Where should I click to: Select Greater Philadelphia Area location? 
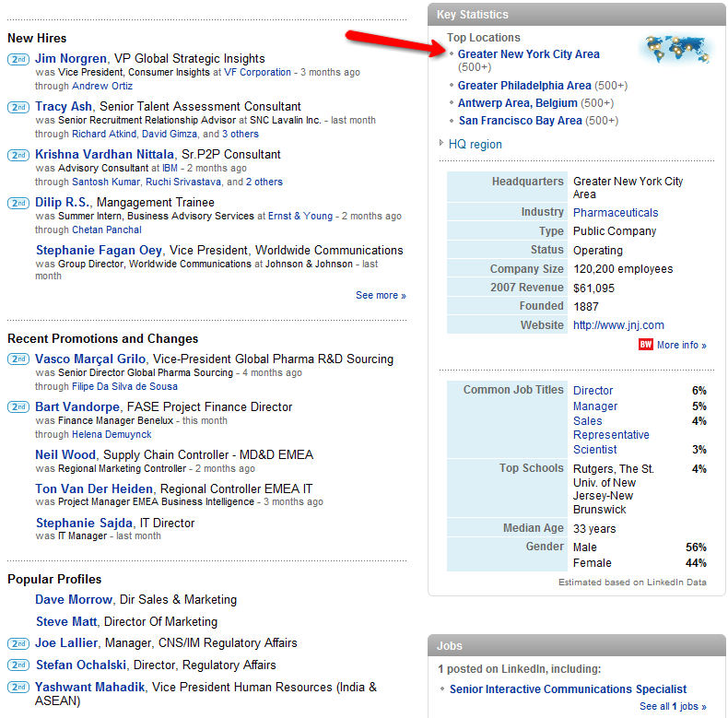pos(524,86)
